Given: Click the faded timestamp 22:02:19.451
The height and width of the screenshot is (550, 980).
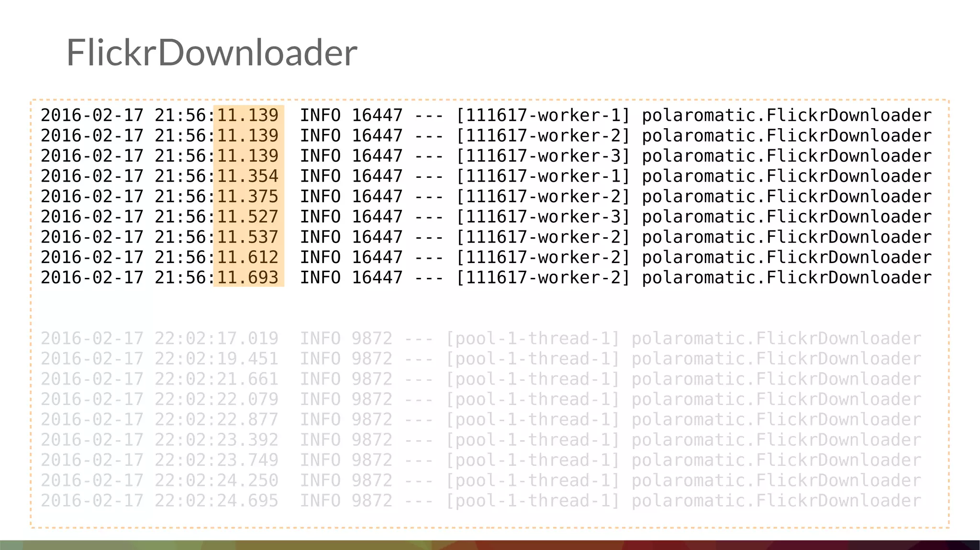Looking at the screenshot, I should (x=216, y=359).
